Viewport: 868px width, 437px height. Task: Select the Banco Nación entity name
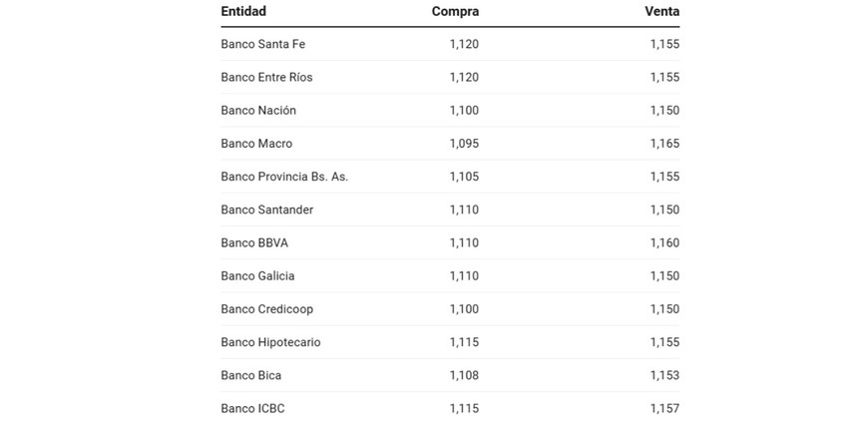[258, 110]
